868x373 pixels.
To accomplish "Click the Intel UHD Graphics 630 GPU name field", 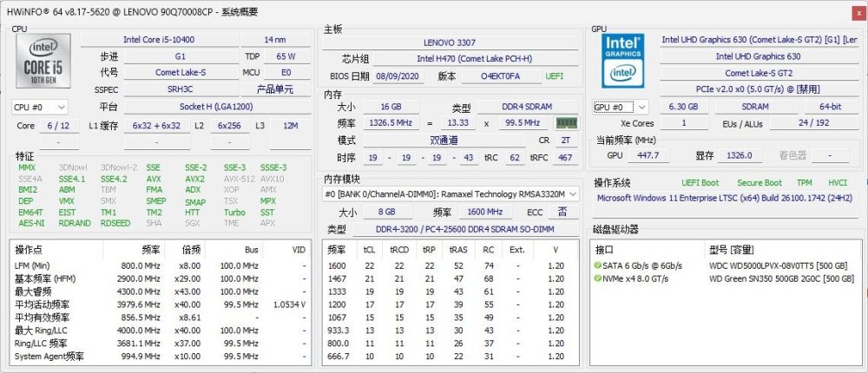I will coord(759,56).
